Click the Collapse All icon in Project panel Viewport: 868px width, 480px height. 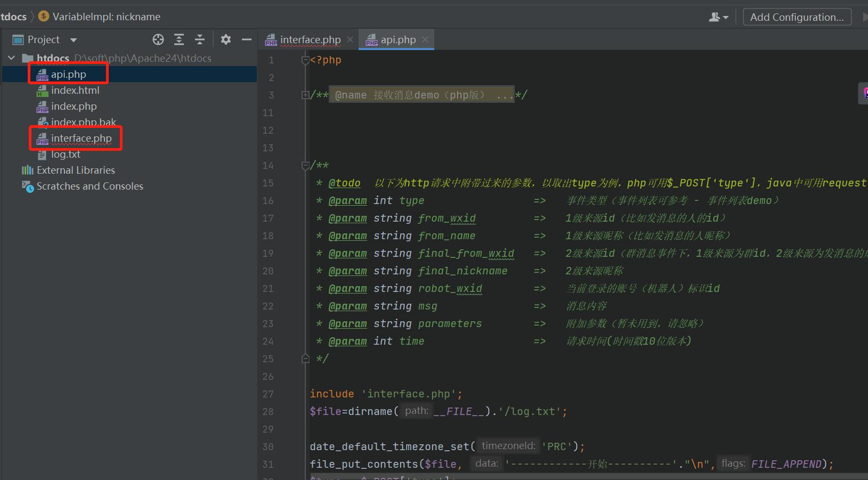coord(200,39)
